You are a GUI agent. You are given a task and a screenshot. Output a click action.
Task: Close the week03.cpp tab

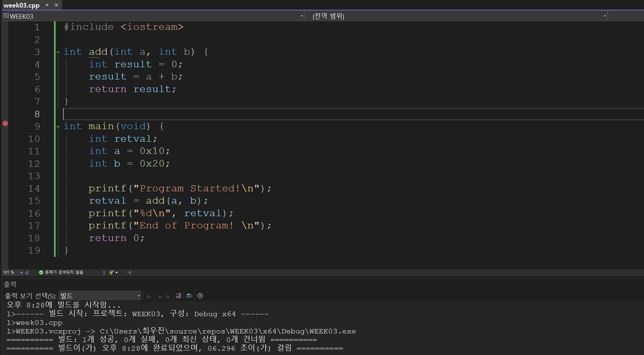(x=56, y=5)
